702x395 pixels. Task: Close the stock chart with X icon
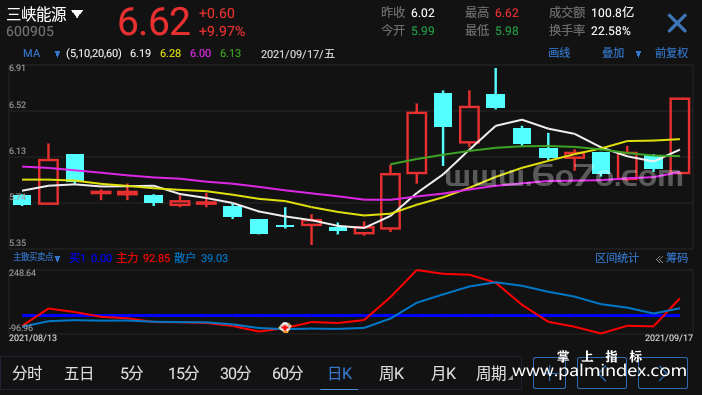click(676, 23)
